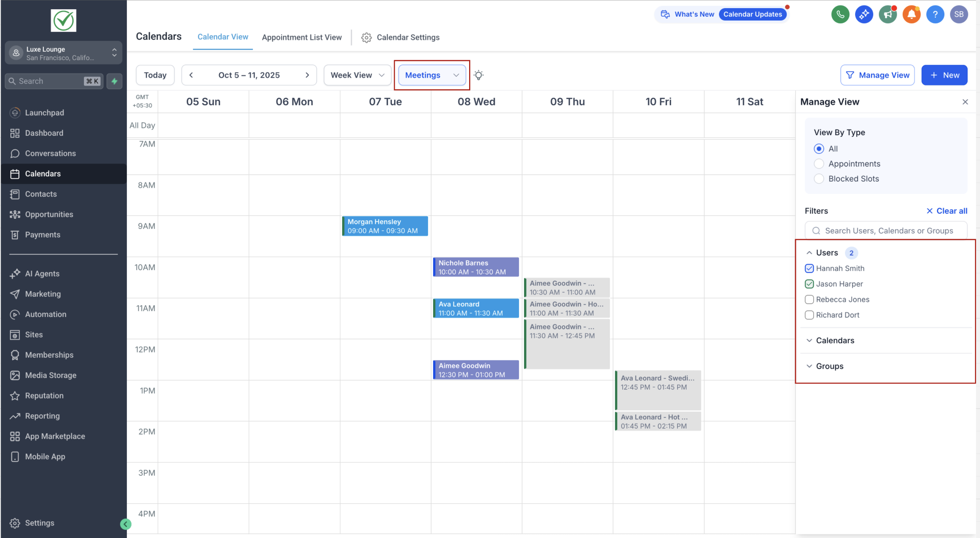Open the orange notifications bell
This screenshot has height=538, width=980.
coord(911,15)
